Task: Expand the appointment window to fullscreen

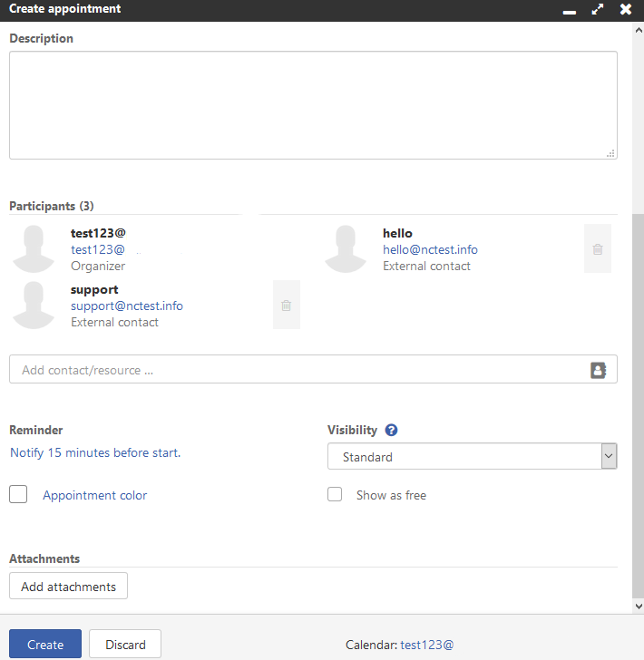Action: tap(597, 9)
